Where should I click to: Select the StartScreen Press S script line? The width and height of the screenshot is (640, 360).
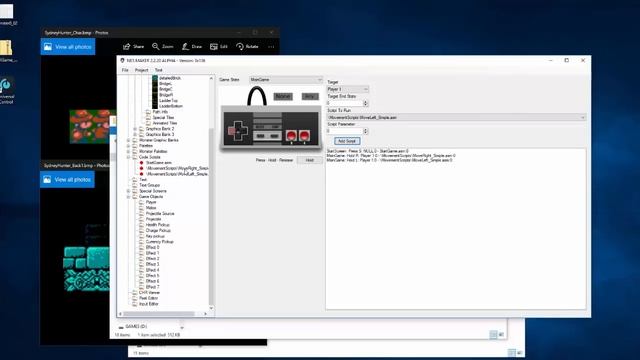pos(367,151)
